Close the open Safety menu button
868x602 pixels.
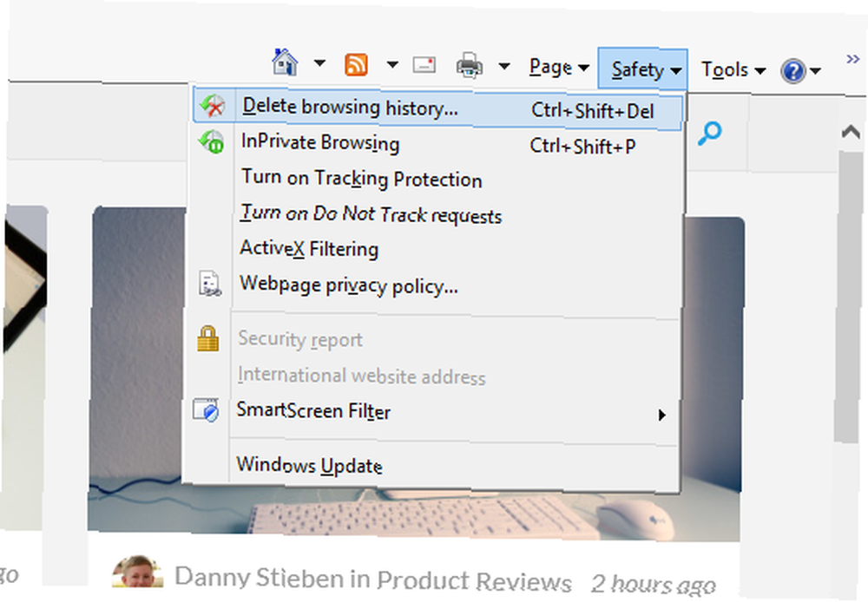tap(642, 69)
